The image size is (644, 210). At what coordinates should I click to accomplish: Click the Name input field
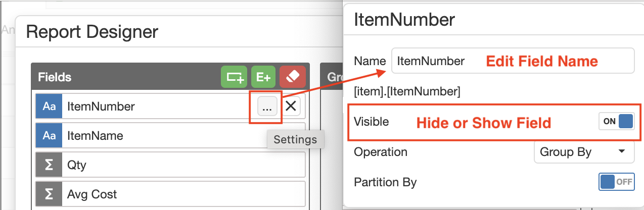click(513, 61)
